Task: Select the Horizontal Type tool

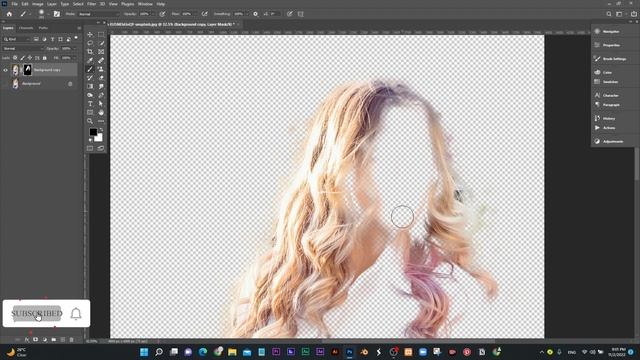Action: tap(90, 104)
